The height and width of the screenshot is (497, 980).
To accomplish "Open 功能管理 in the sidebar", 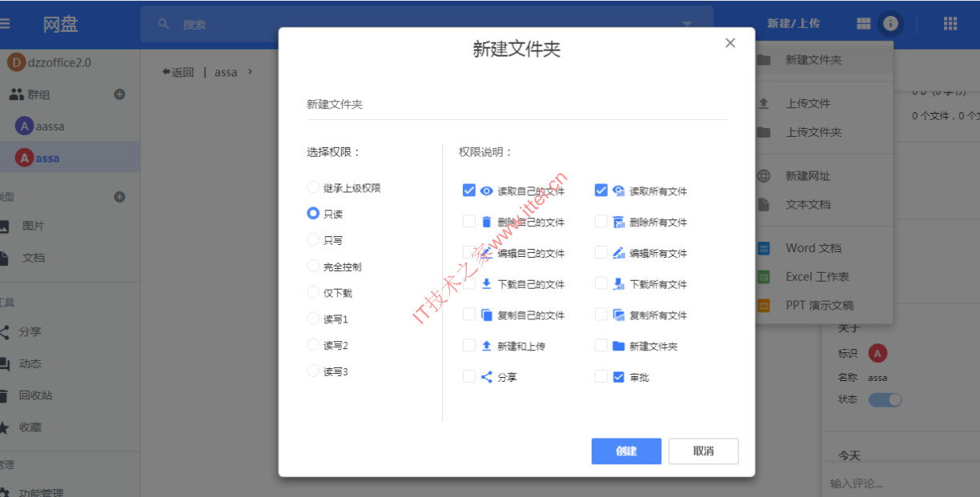I will (x=42, y=492).
